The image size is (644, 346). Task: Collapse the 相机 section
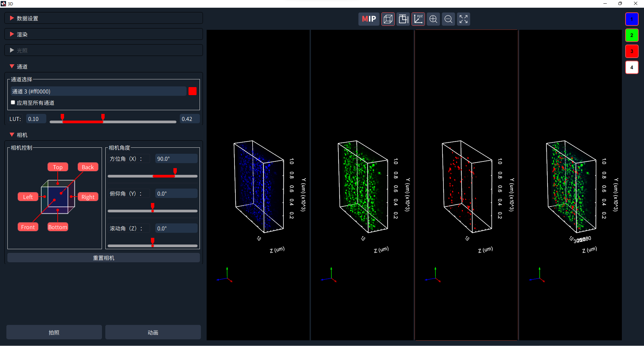[104, 135]
